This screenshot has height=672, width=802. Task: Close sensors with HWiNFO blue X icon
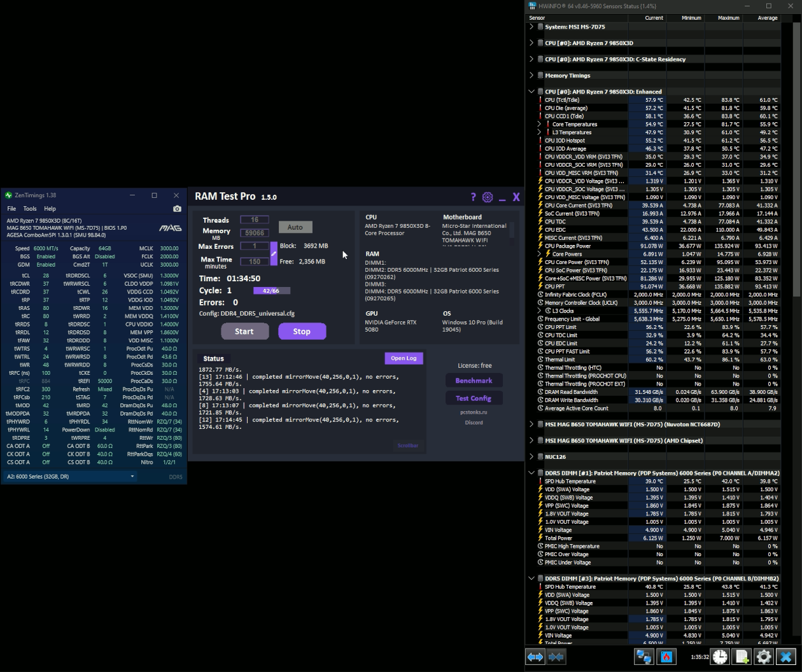[x=786, y=657]
